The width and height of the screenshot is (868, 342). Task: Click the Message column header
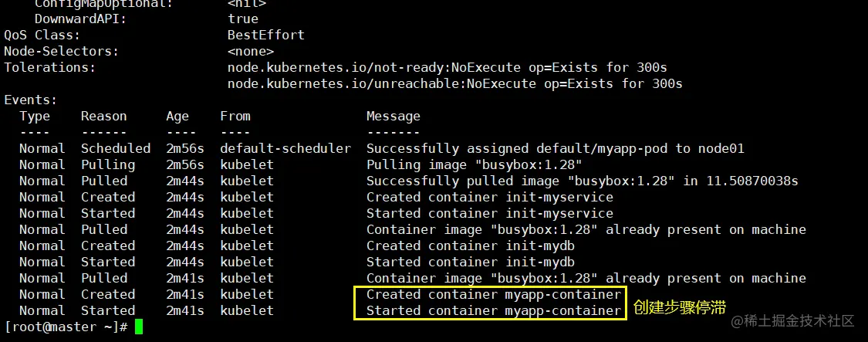[393, 116]
